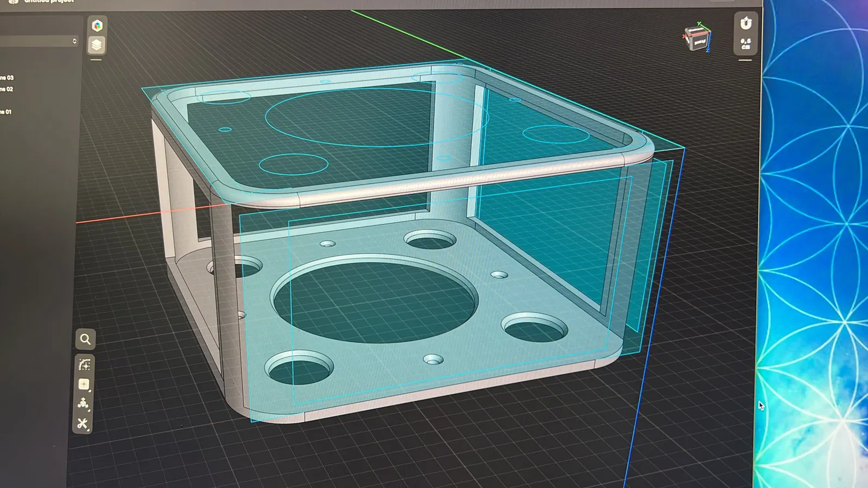
Task: Collapse the left panel handle below layers icon
Action: coord(97,60)
